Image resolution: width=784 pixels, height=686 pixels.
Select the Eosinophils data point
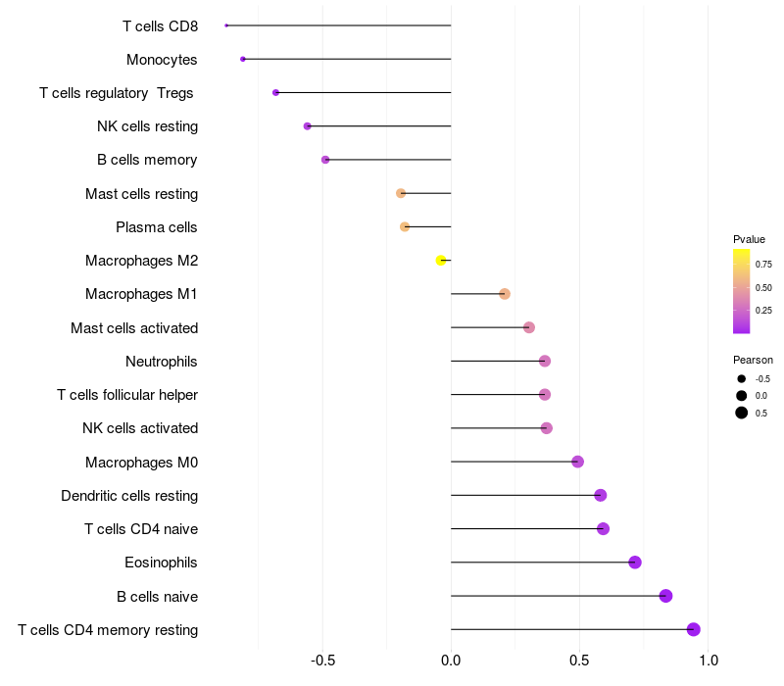(635, 563)
